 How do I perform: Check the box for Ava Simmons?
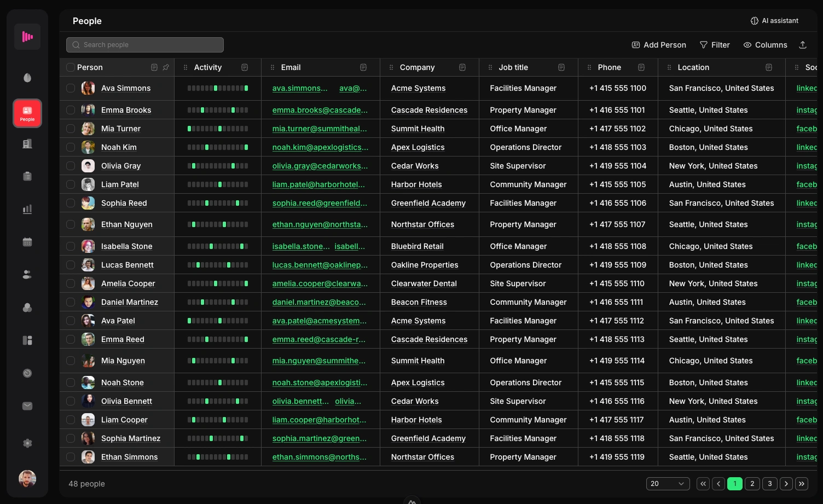[71, 88]
